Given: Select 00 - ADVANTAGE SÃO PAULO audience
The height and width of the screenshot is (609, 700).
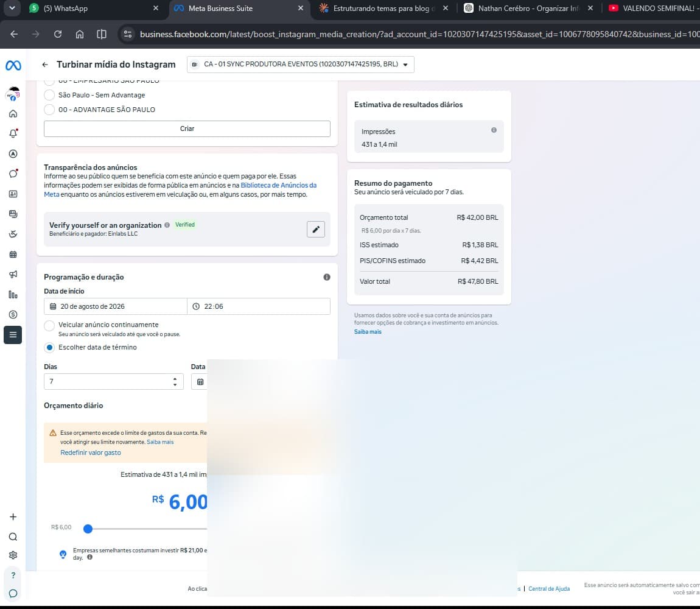Looking at the screenshot, I should point(49,110).
